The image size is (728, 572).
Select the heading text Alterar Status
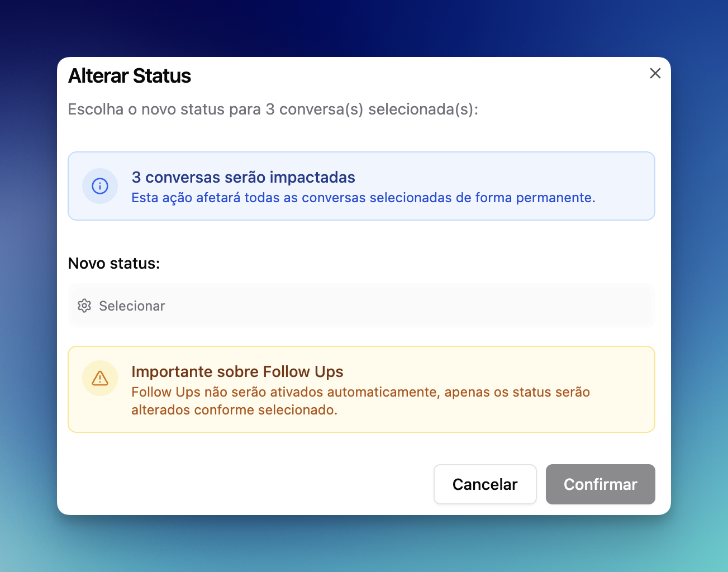click(x=130, y=75)
